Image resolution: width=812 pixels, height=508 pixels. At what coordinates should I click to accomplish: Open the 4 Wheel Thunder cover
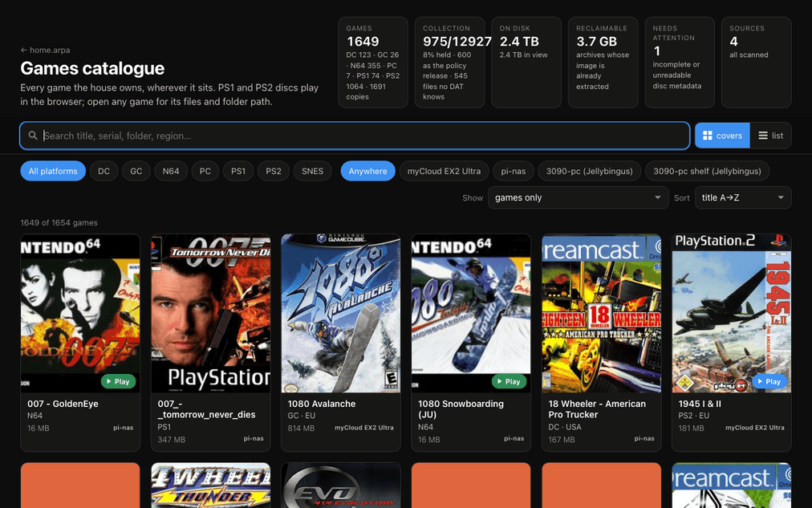coord(211,486)
